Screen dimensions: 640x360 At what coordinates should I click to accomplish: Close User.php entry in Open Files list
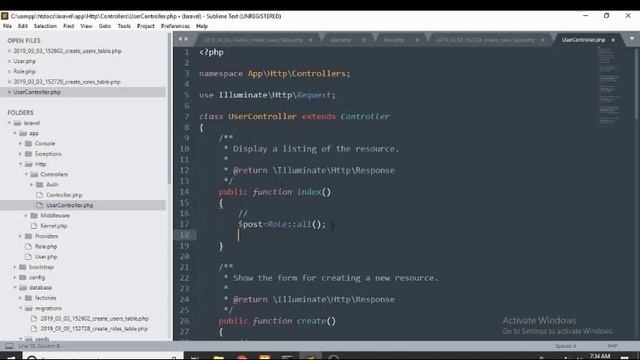pyautogui.click(x=9, y=61)
